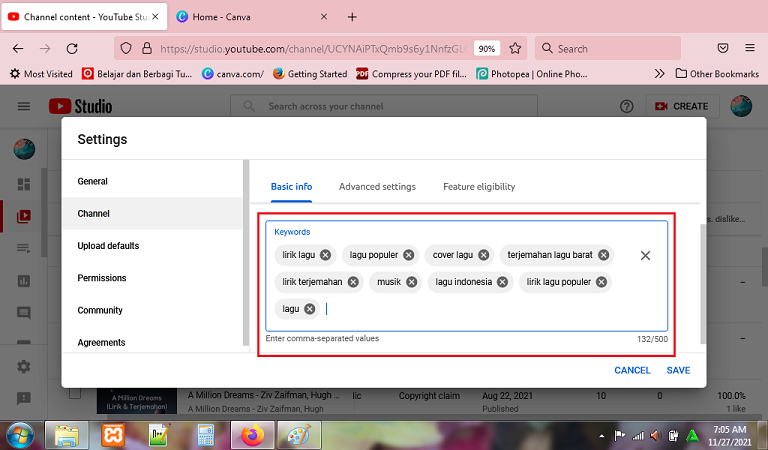
Task: Open the Settings gear in Studio sidebar
Action: (x=24, y=367)
